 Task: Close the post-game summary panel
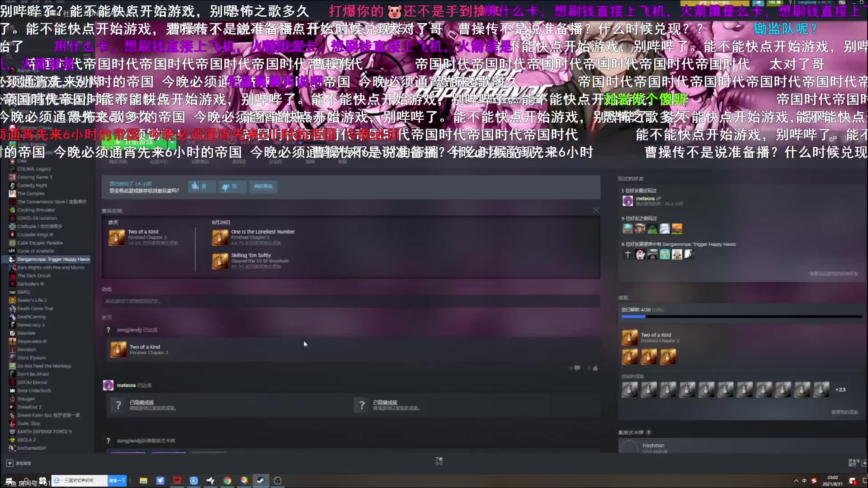[596, 210]
